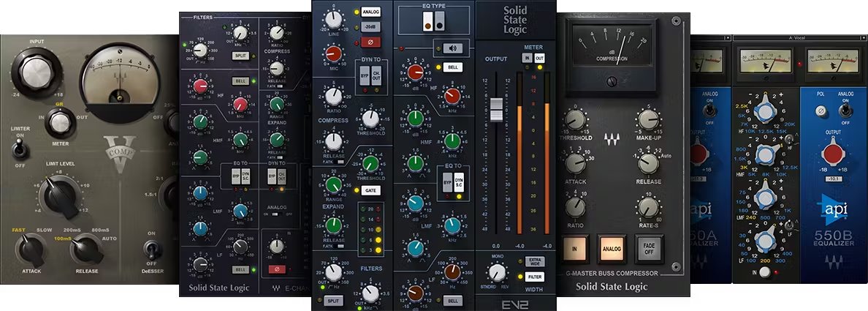
Task: Click the speaker icon button in EV2 strip
Action: pyautogui.click(x=454, y=48)
